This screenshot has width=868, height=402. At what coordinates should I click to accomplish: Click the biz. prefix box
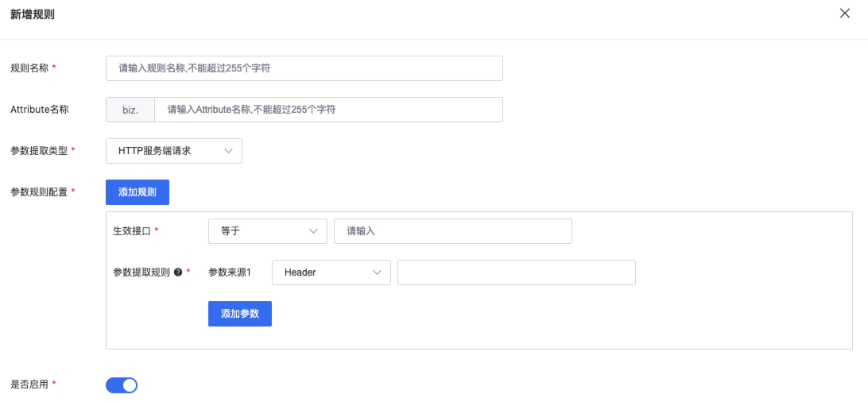pyautogui.click(x=130, y=110)
